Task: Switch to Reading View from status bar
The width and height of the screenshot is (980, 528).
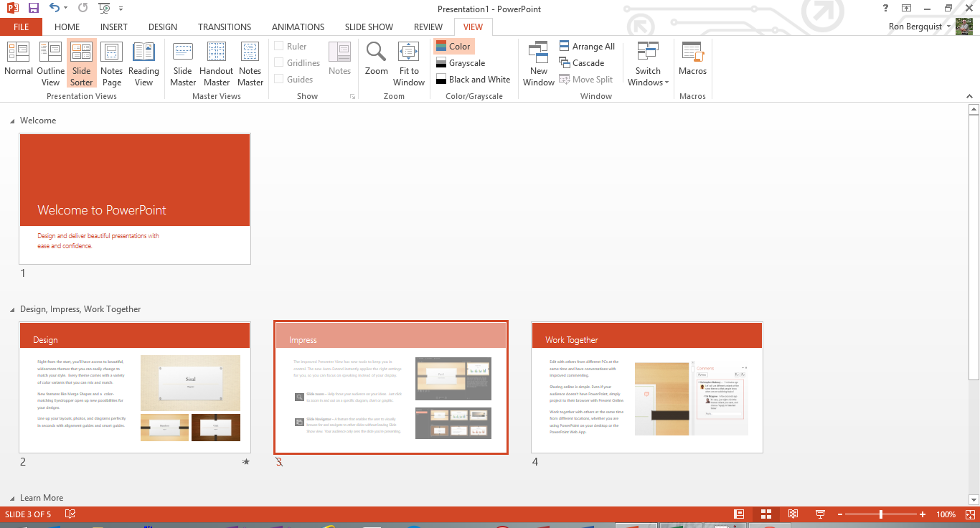Action: click(793, 514)
